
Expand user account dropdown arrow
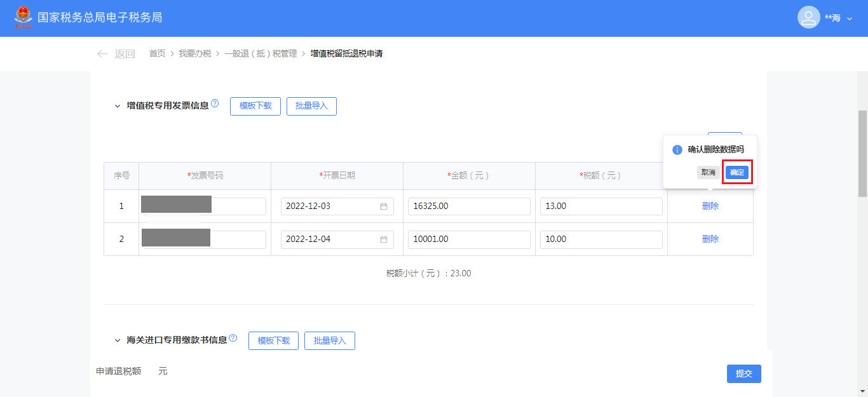pos(850,18)
